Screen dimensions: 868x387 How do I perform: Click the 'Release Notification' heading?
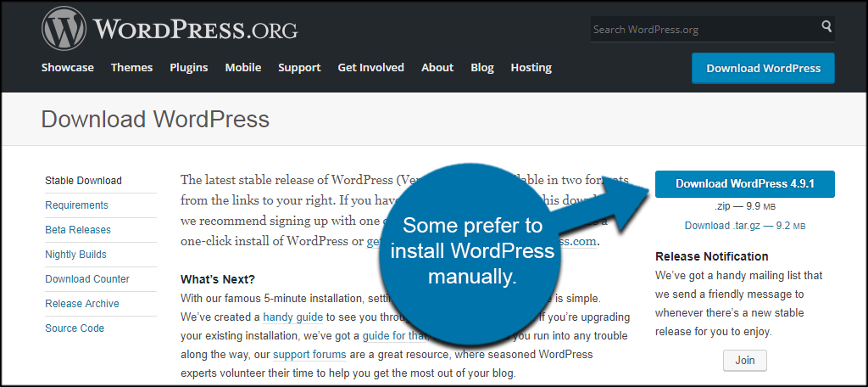(x=712, y=256)
